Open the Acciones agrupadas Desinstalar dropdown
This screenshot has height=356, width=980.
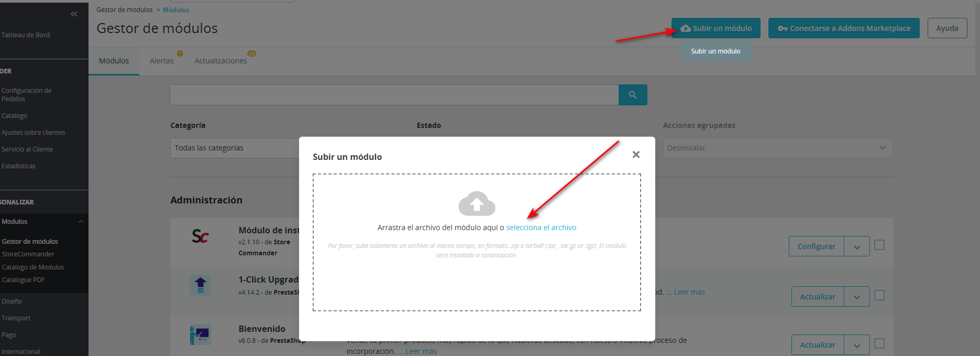pyautogui.click(x=777, y=148)
